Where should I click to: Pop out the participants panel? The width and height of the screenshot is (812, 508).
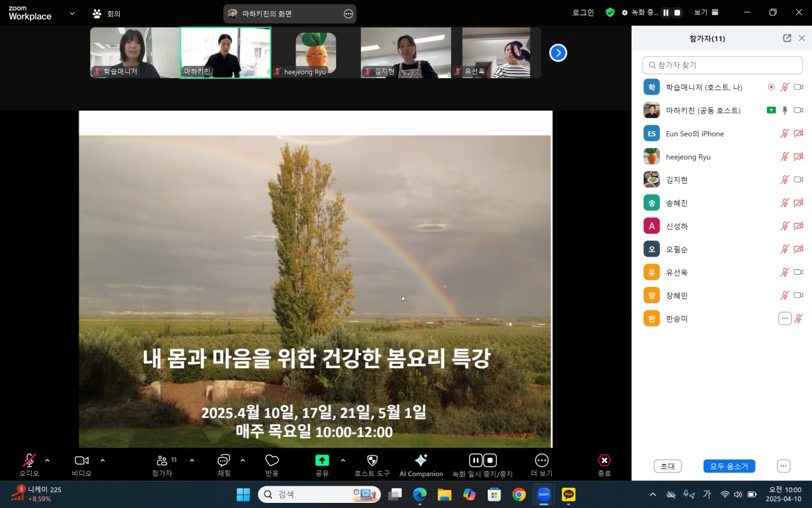787,38
